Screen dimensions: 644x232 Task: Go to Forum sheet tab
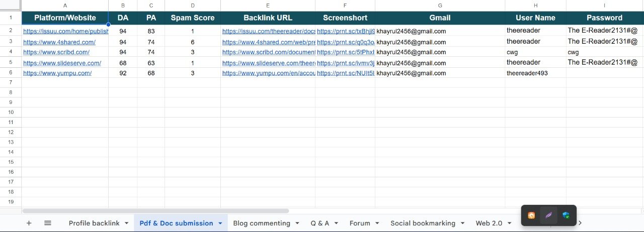point(360,223)
